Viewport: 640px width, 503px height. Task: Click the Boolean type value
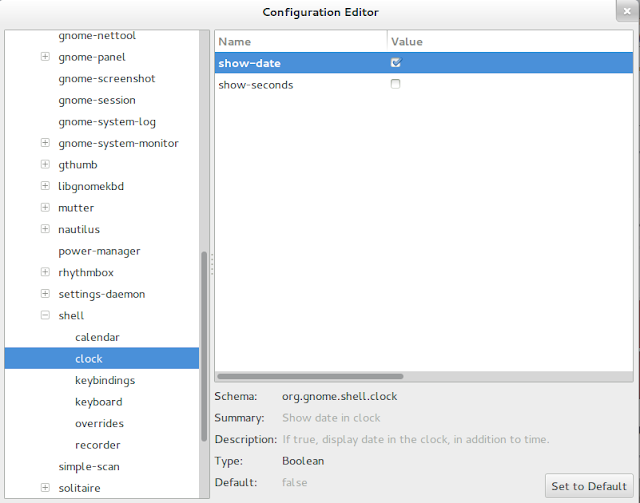coord(303,461)
